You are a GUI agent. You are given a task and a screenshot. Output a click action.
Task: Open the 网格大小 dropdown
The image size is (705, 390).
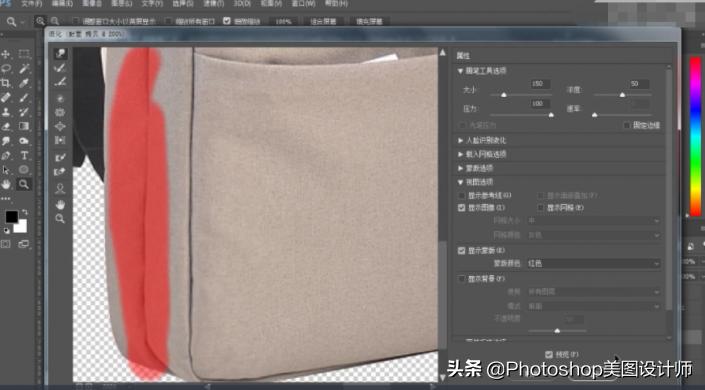593,221
